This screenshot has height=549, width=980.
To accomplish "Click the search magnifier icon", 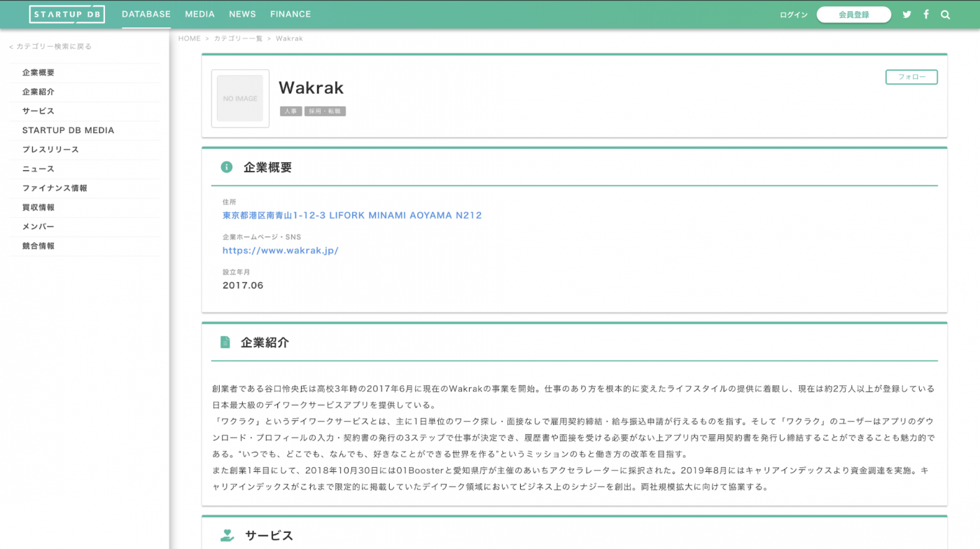I will (945, 14).
